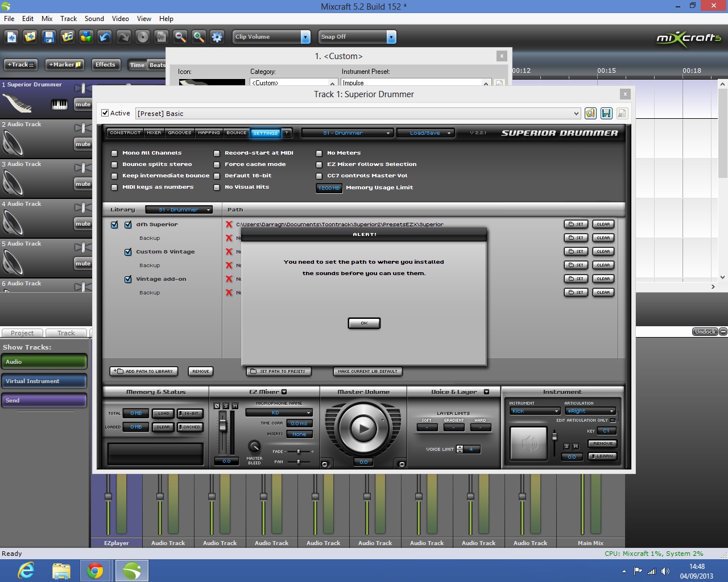Screen dimensions: 728x582
Task: Uncheck the Custom & Vintage library checkbox
Action: (x=128, y=252)
